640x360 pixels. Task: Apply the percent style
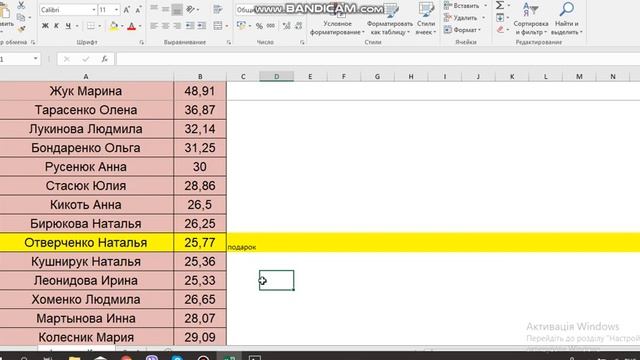point(259,26)
